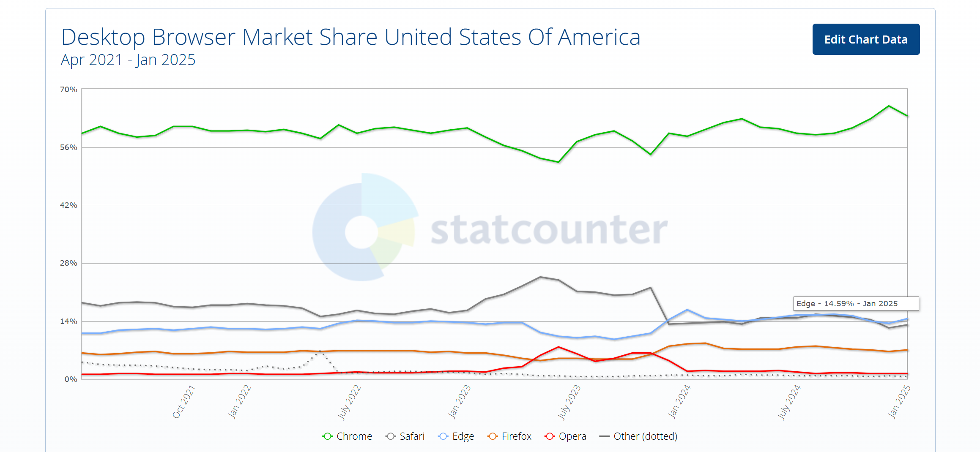This screenshot has width=980, height=452.
Task: Click the chart title heading text
Action: [350, 37]
